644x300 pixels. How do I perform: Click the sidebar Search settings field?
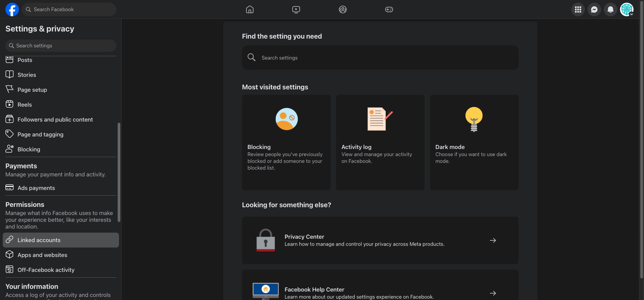61,46
